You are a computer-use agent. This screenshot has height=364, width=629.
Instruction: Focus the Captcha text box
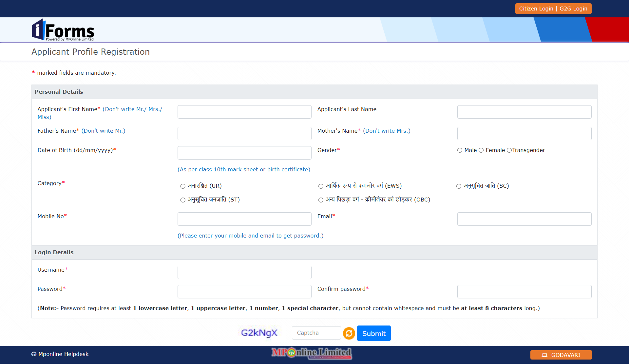pyautogui.click(x=316, y=333)
